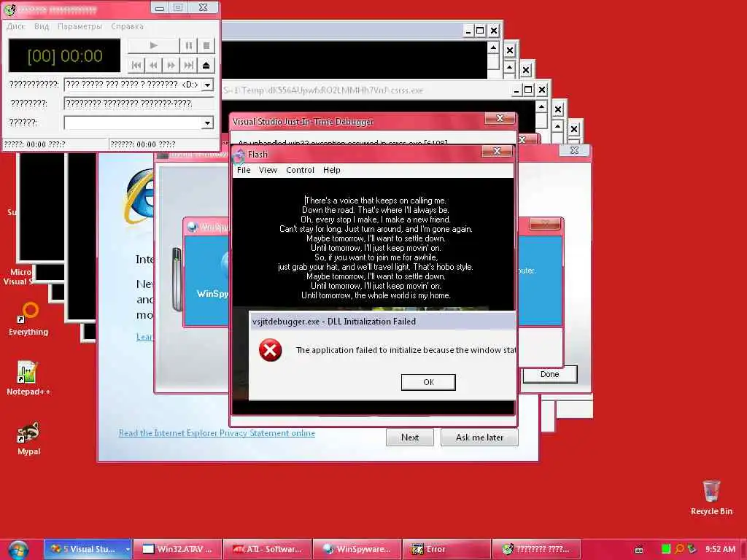This screenshot has width=747, height=560.
Task: Click the Ask me later button
Action: coord(479,437)
